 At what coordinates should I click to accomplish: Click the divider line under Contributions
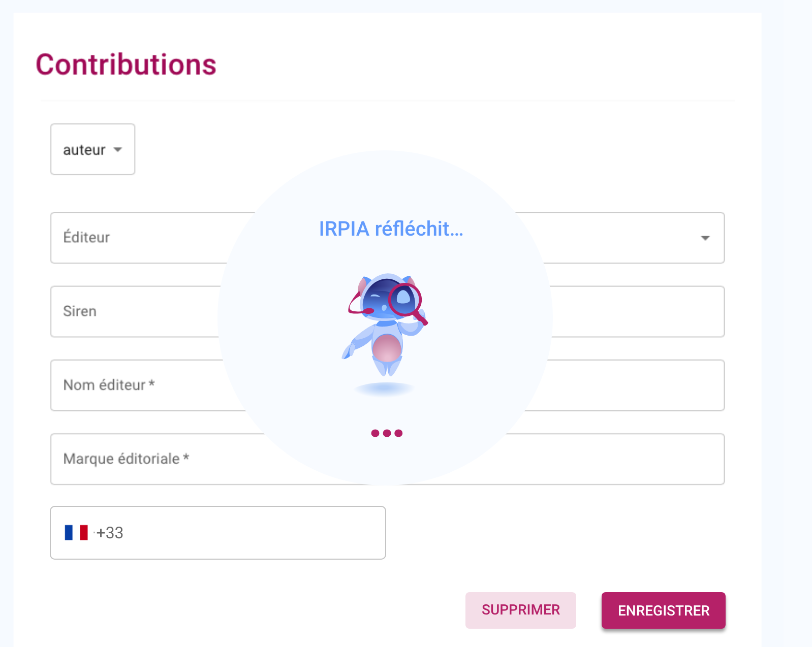[x=386, y=100]
